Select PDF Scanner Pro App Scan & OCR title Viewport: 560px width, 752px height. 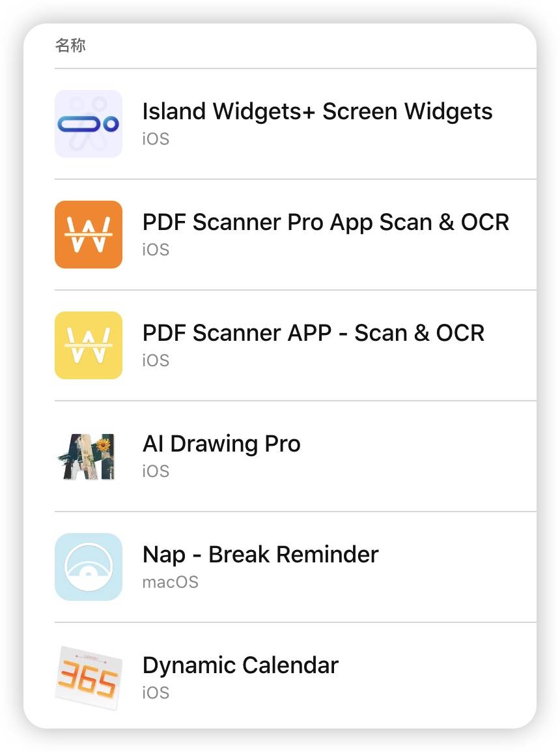pos(326,222)
